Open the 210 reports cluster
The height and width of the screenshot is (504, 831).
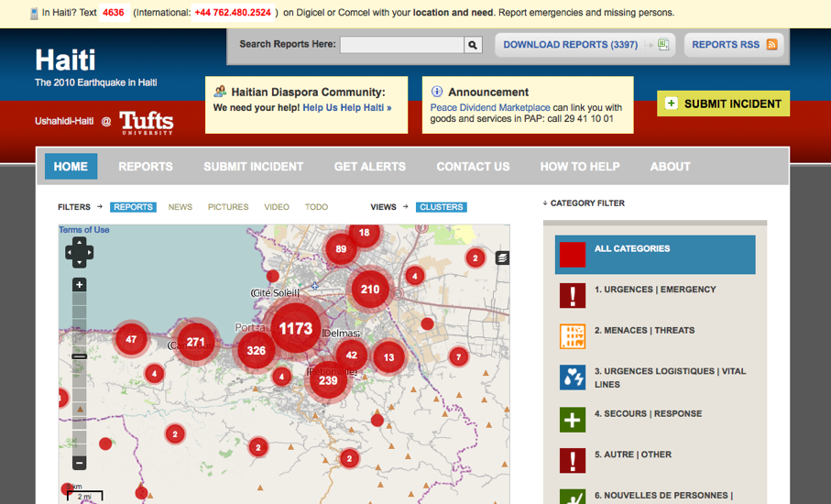(x=370, y=290)
